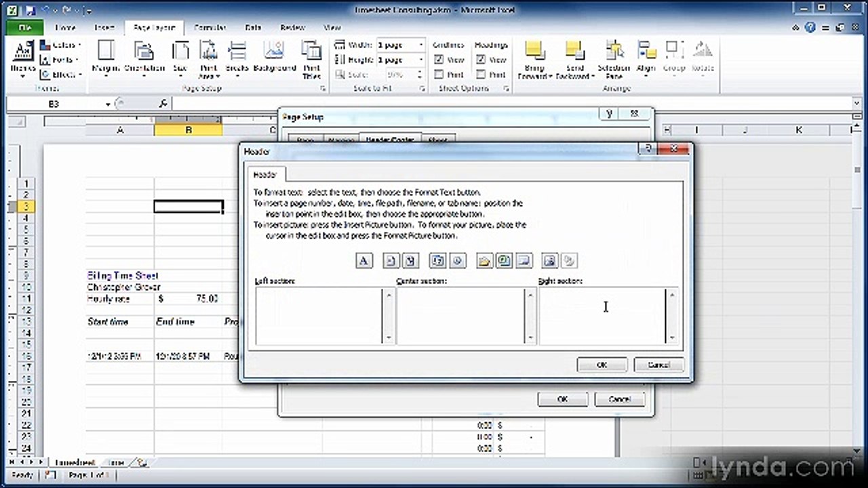Open the Margins menu in Page Setup group
This screenshot has height=488, width=868.
[106, 60]
